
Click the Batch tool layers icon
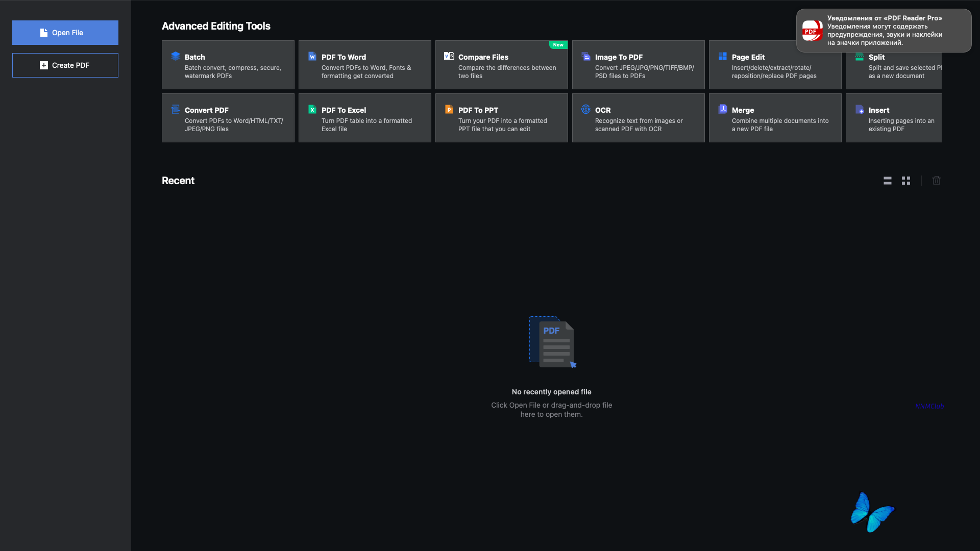click(176, 56)
